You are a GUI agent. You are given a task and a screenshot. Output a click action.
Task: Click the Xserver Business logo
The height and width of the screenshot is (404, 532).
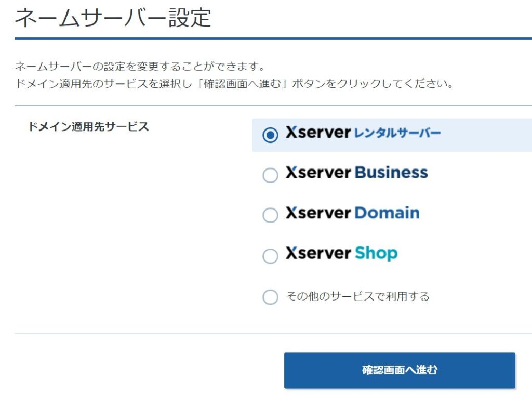[x=356, y=173]
